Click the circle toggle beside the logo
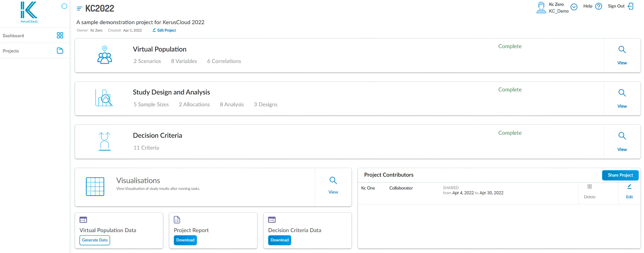 click(64, 6)
